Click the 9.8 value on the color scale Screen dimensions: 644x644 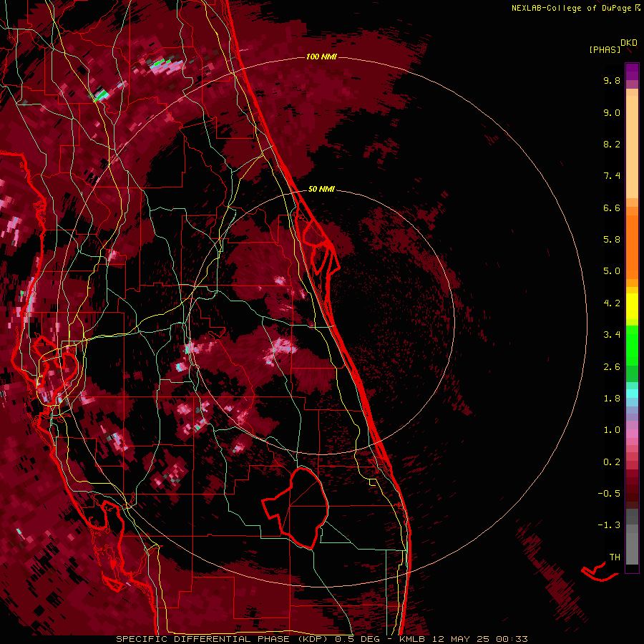pyautogui.click(x=612, y=80)
